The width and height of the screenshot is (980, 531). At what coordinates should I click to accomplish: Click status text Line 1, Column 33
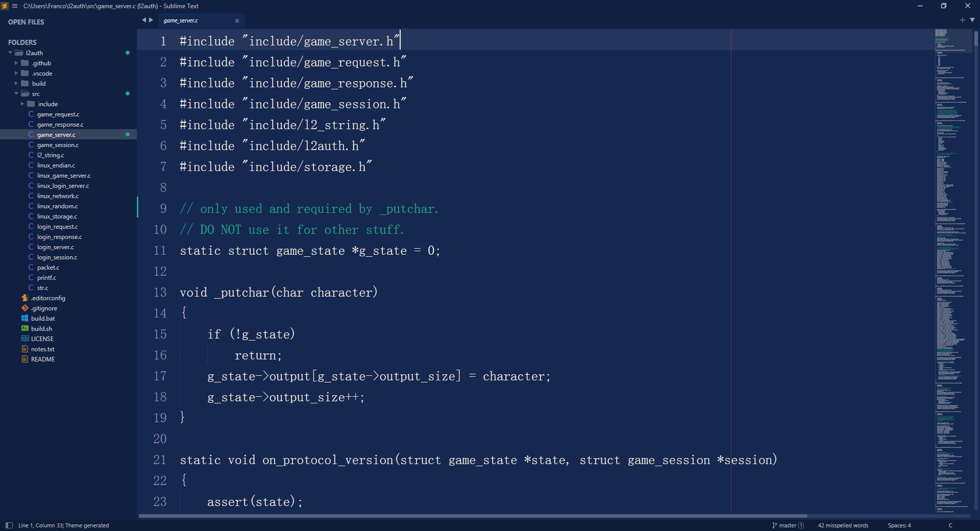click(40, 525)
